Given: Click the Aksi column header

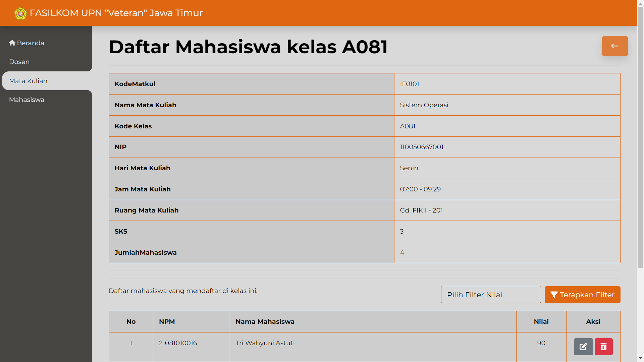Looking at the screenshot, I should point(593,321).
